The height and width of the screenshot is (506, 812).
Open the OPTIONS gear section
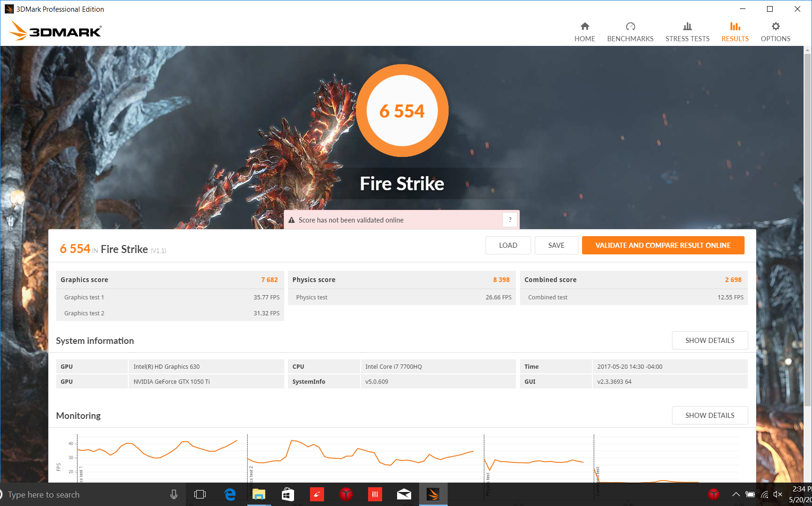[x=775, y=32]
